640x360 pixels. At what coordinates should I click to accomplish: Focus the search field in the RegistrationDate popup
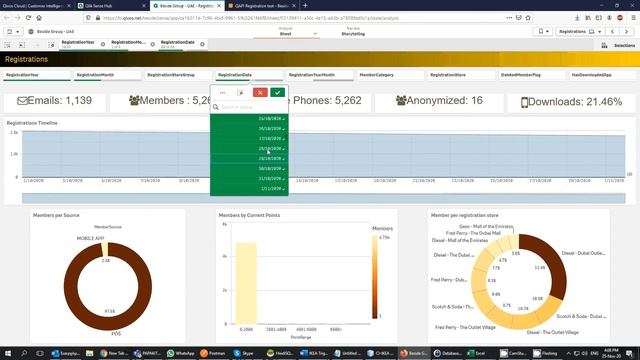pos(249,107)
